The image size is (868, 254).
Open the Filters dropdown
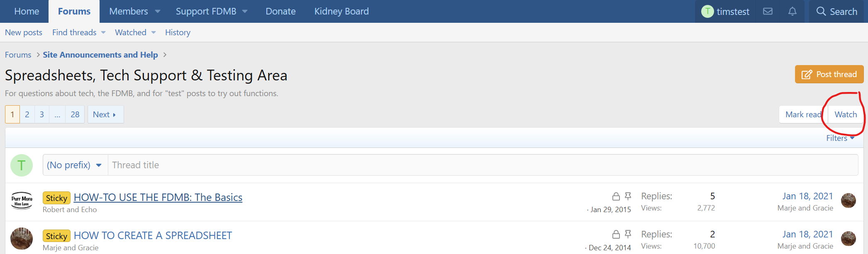840,138
